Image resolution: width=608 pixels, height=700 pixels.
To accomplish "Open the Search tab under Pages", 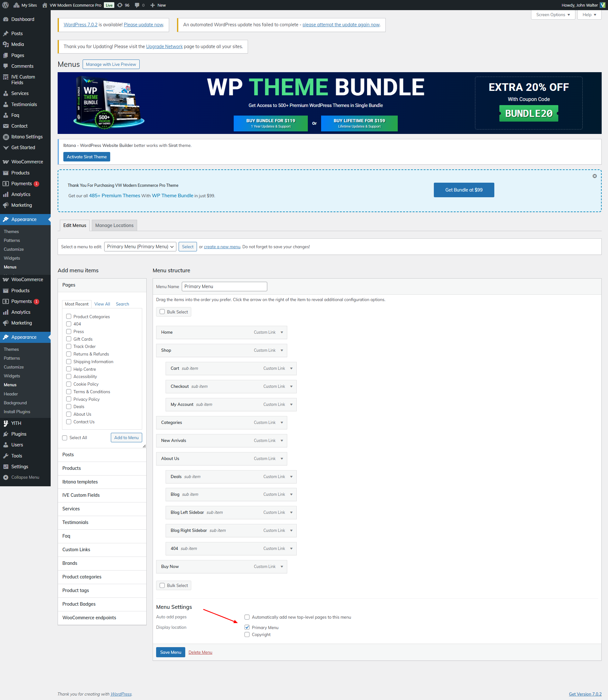I will click(123, 304).
